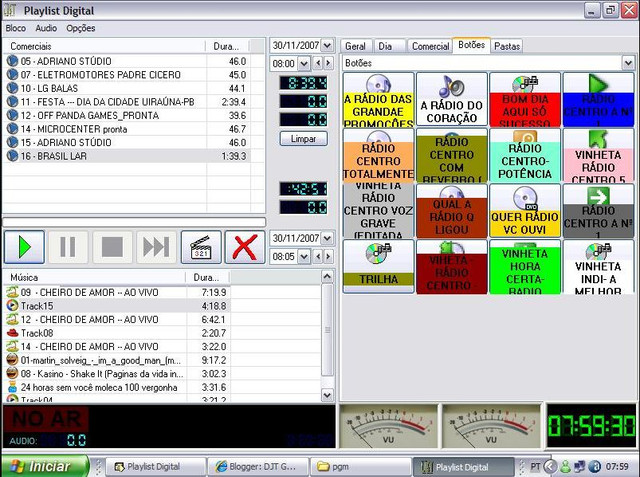Screen dimensions: 640x477
Task: Click previous-time arrow next to 08:00
Action: pos(318,63)
